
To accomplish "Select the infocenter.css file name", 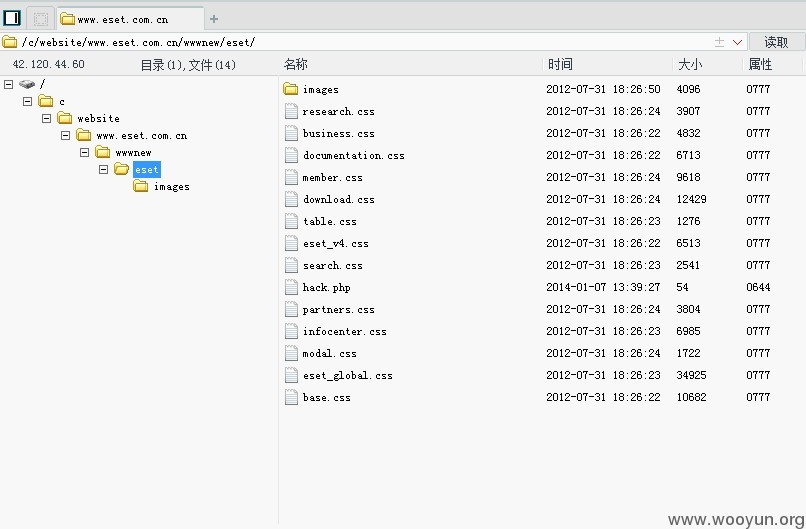I will click(x=344, y=332).
